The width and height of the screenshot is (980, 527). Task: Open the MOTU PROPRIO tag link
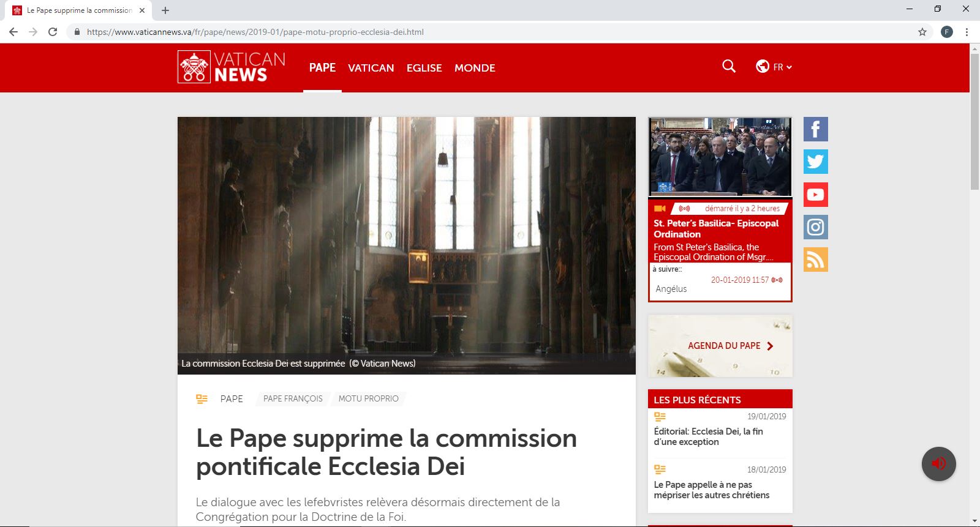pyautogui.click(x=368, y=398)
